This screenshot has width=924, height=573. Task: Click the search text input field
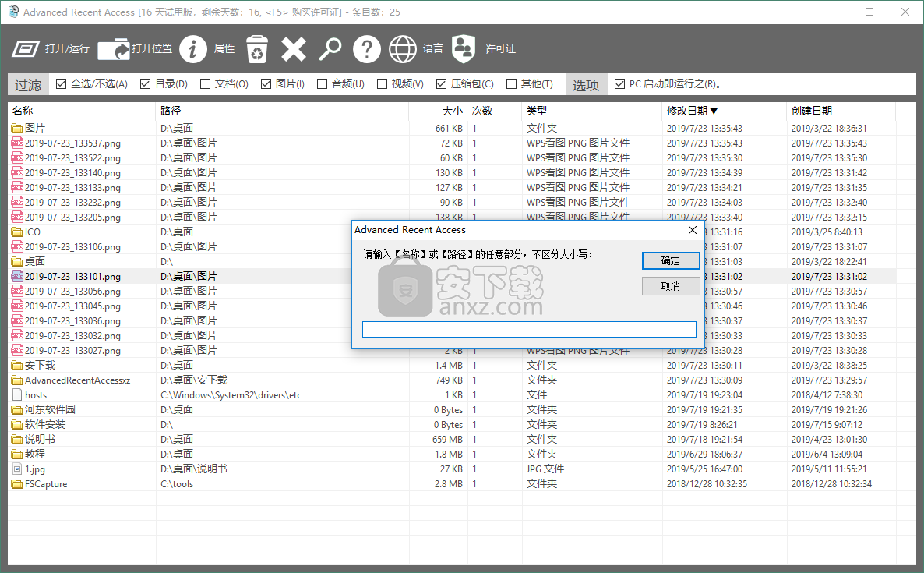(529, 329)
